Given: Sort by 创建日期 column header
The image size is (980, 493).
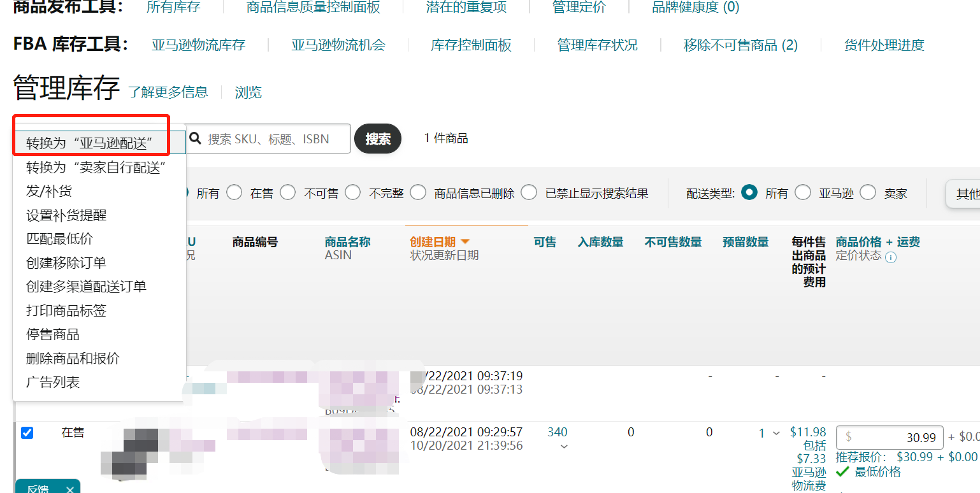Looking at the screenshot, I should pyautogui.click(x=433, y=242).
